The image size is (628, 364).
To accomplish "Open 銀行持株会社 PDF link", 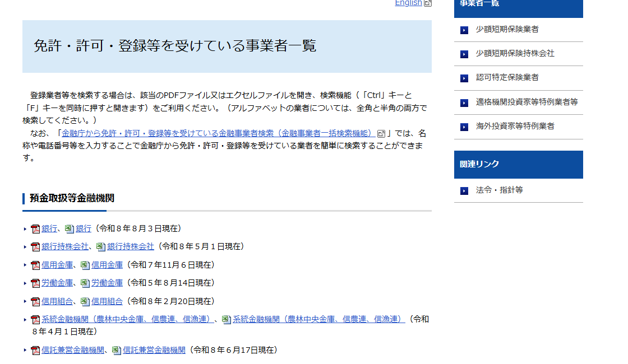I will coord(65,246).
